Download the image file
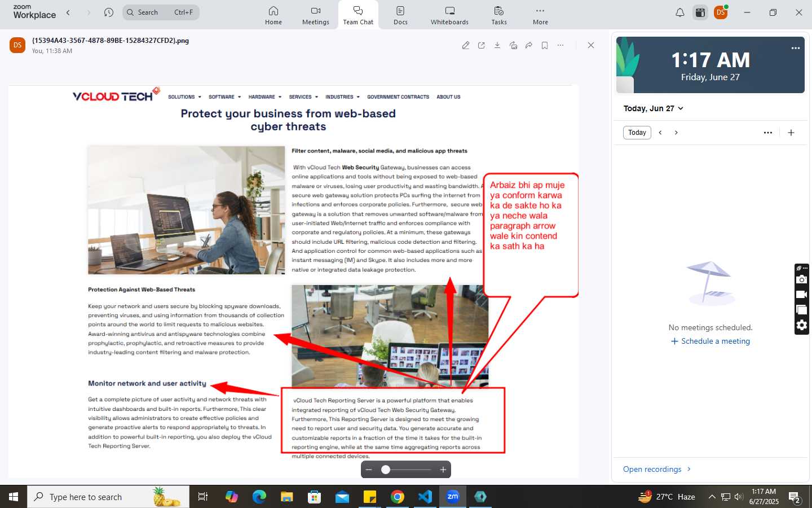This screenshot has width=812, height=508. [497, 45]
